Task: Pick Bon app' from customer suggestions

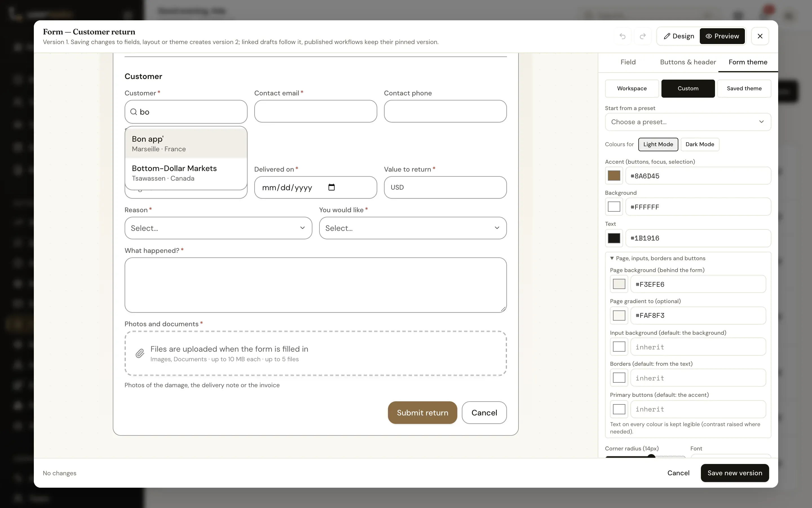Action: (186, 143)
